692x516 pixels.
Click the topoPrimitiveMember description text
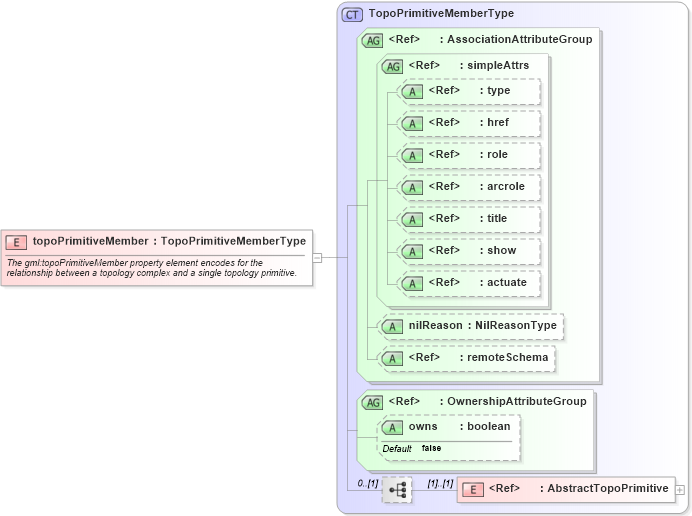pos(151,268)
